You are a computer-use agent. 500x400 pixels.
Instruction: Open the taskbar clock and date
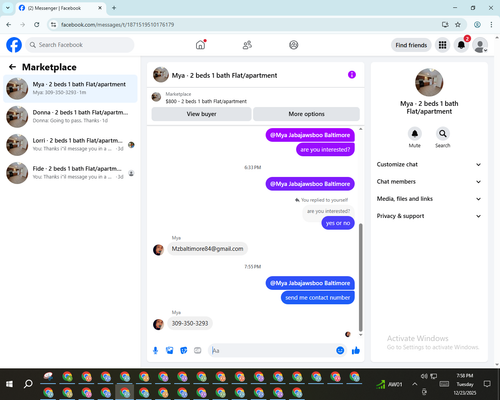(x=465, y=384)
